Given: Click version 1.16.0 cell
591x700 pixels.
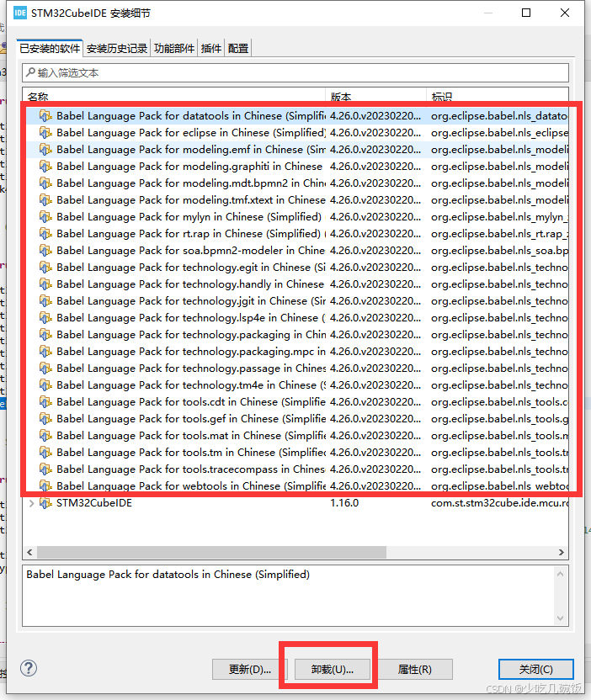Looking at the screenshot, I should pyautogui.click(x=344, y=503).
